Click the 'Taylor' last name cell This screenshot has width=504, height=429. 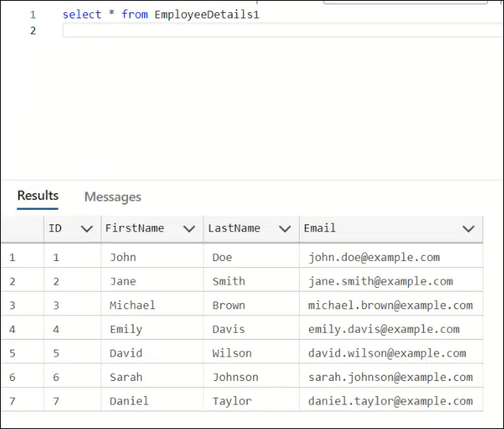point(251,401)
